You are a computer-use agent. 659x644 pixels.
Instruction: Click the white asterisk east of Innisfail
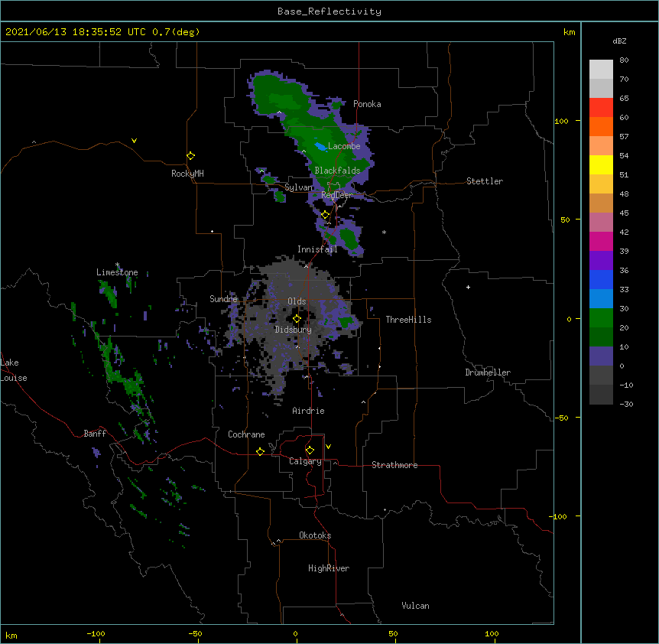tap(384, 233)
